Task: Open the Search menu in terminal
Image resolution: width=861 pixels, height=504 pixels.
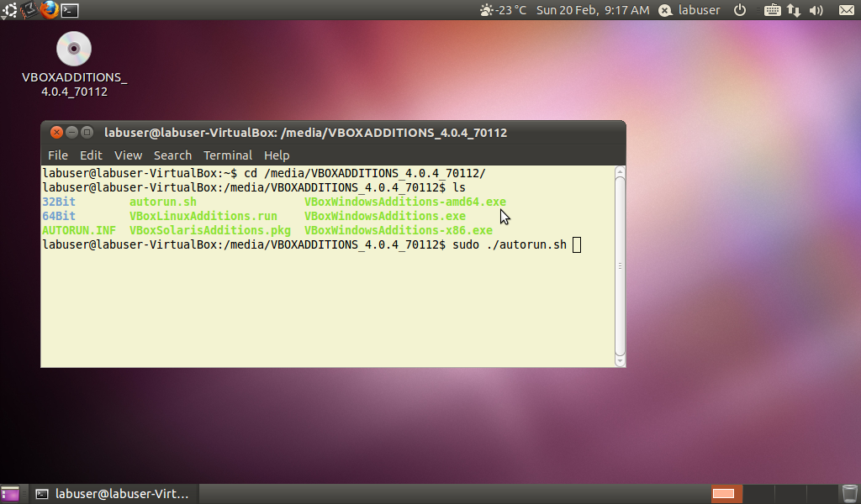Action: tap(172, 155)
